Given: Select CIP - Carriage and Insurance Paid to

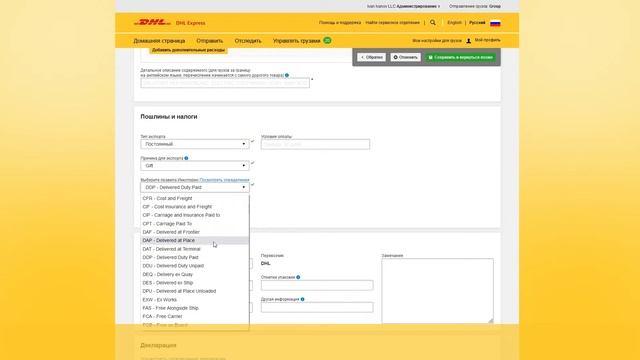Looking at the screenshot, I should click(195, 215).
